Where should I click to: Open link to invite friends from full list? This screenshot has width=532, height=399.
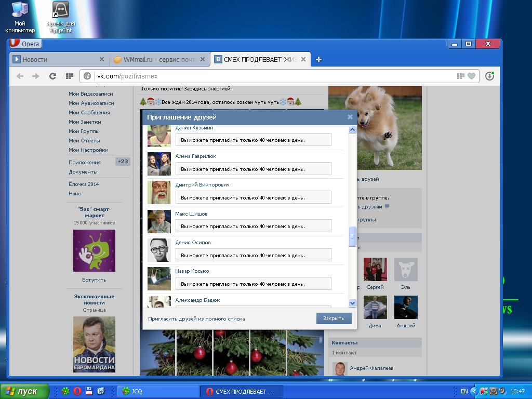(x=196, y=318)
